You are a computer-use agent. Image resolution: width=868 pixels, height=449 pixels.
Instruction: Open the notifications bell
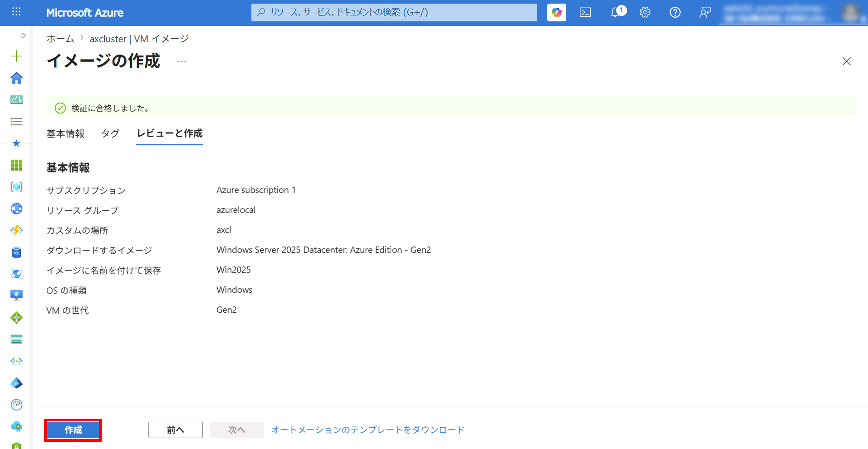pyautogui.click(x=615, y=12)
